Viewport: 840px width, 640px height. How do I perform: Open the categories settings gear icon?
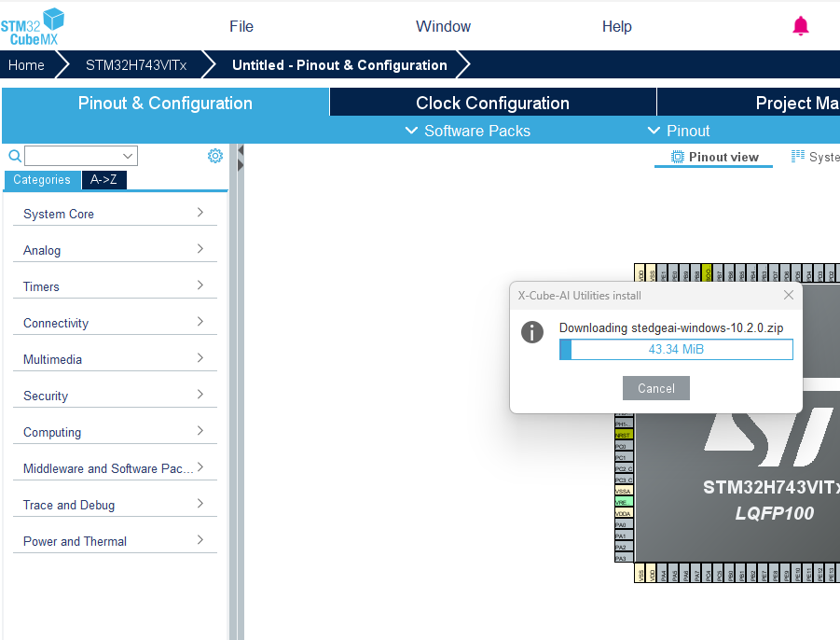click(x=215, y=156)
